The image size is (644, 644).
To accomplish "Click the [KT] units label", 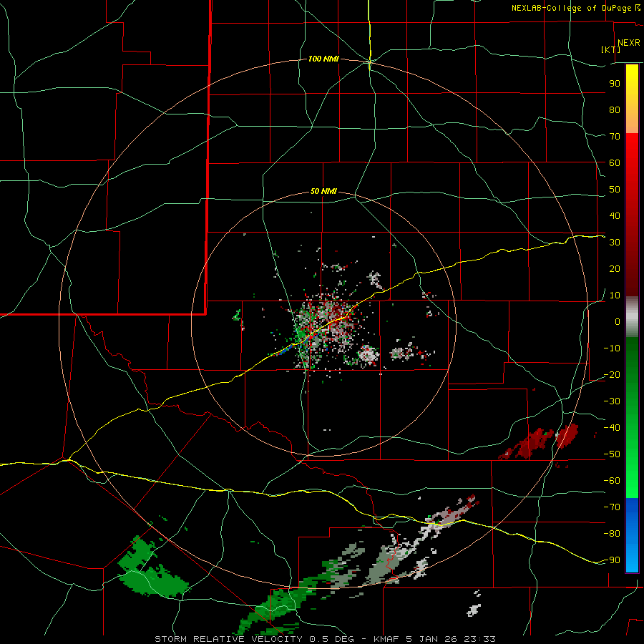I will pyautogui.click(x=610, y=49).
